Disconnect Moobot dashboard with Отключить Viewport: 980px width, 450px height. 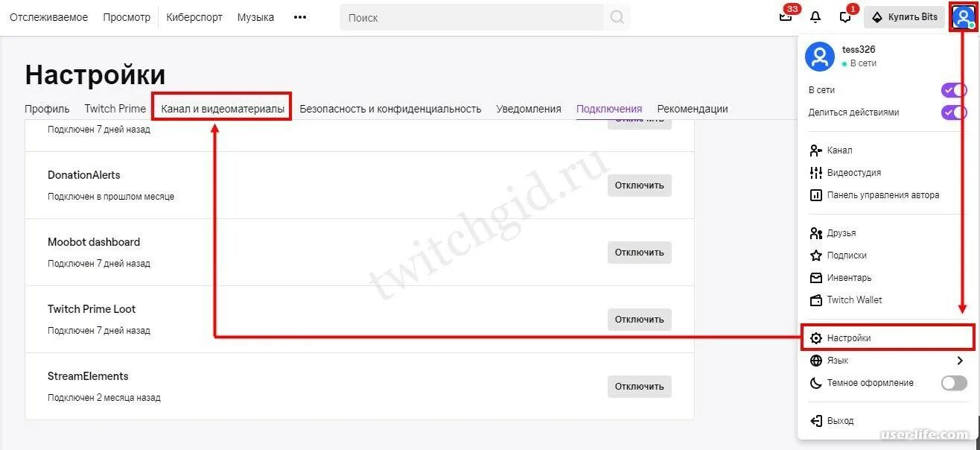pyautogui.click(x=640, y=253)
